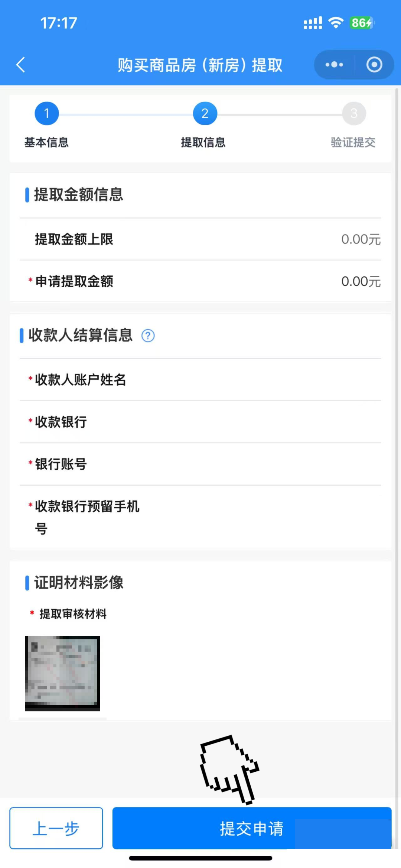
Task: Tap the Wi-Fi status icon
Action: (x=336, y=23)
